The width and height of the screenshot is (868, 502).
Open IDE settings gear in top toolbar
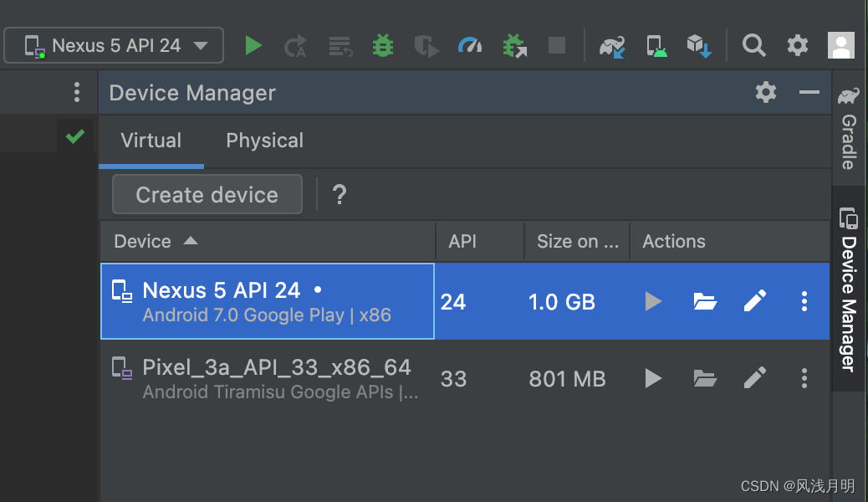[798, 45]
